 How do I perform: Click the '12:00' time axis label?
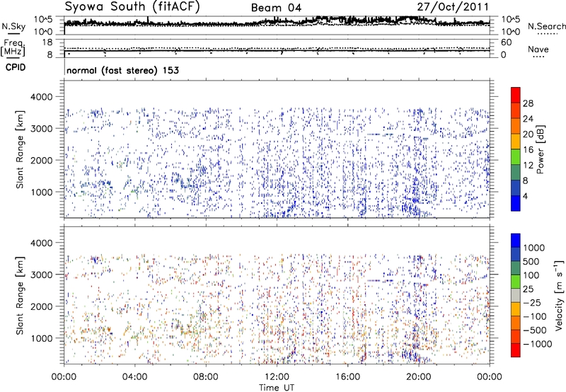coord(277,377)
